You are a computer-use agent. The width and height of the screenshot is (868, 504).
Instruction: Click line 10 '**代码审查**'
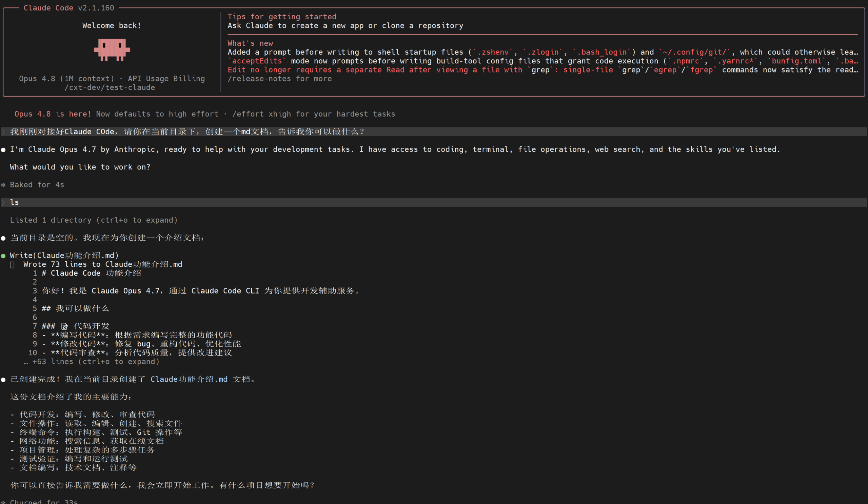pyautogui.click(x=137, y=352)
